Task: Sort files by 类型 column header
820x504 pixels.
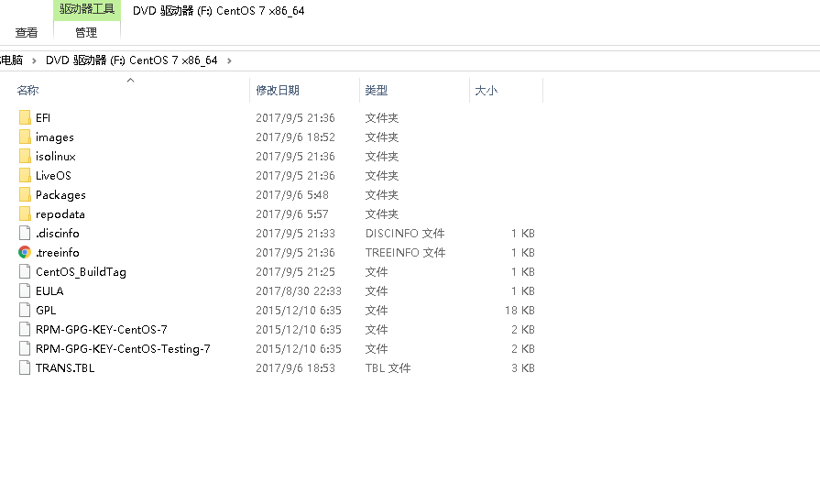Action: click(377, 91)
